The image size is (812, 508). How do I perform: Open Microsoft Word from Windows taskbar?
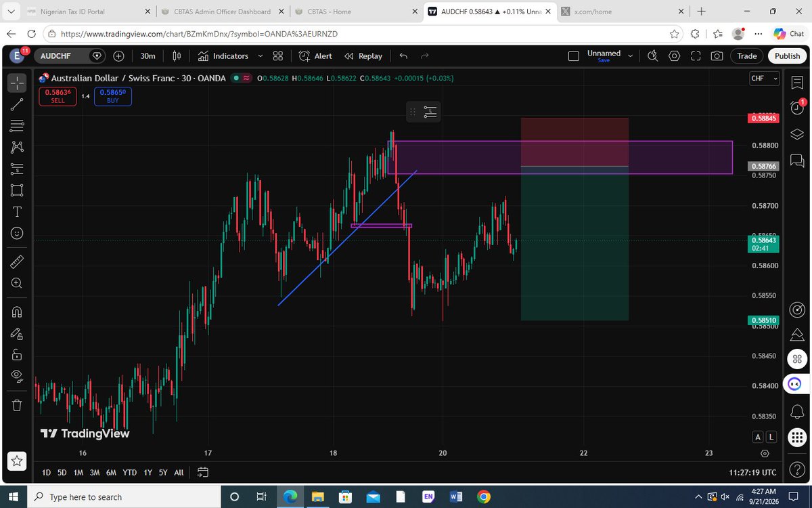click(455, 497)
